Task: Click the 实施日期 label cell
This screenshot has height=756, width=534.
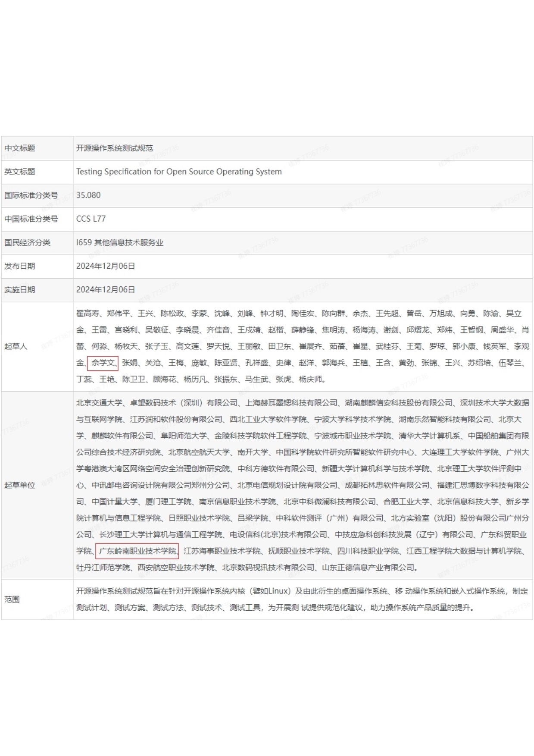Action: click(20, 290)
